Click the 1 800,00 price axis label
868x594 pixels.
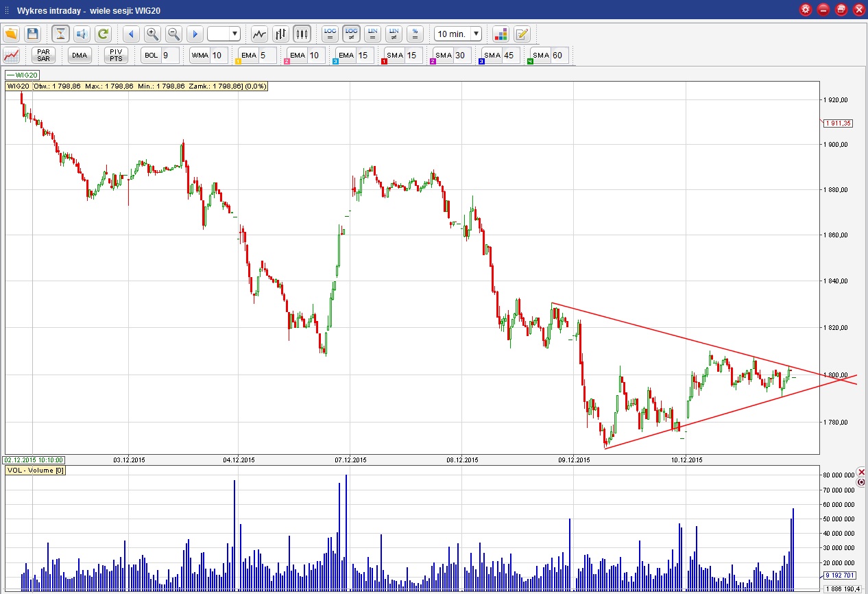tap(837, 375)
